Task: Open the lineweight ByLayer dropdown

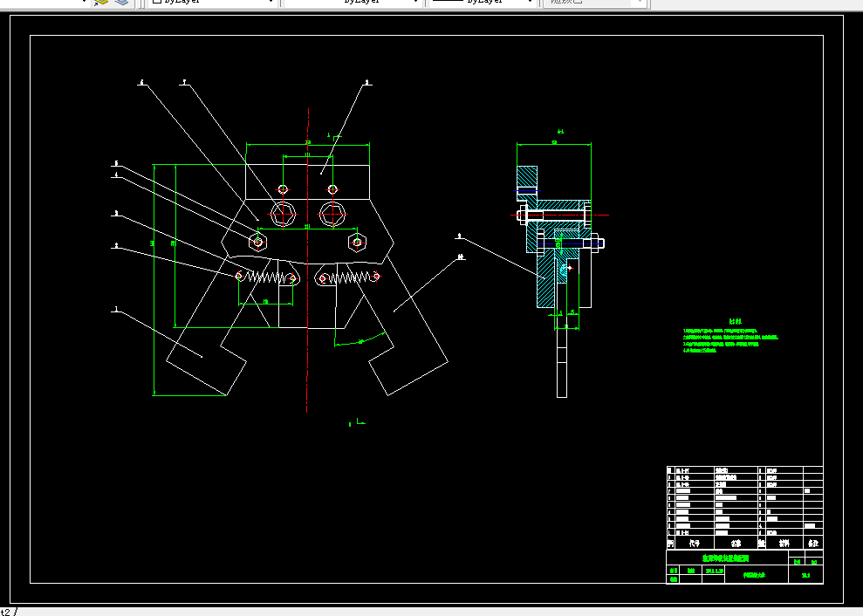Action: pyautogui.click(x=483, y=2)
